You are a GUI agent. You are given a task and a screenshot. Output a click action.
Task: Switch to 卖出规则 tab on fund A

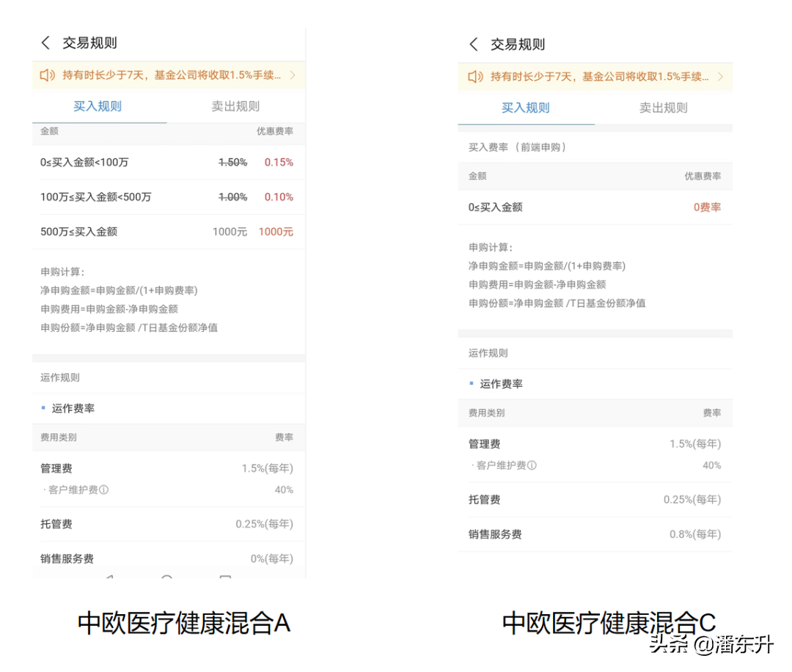(x=235, y=106)
